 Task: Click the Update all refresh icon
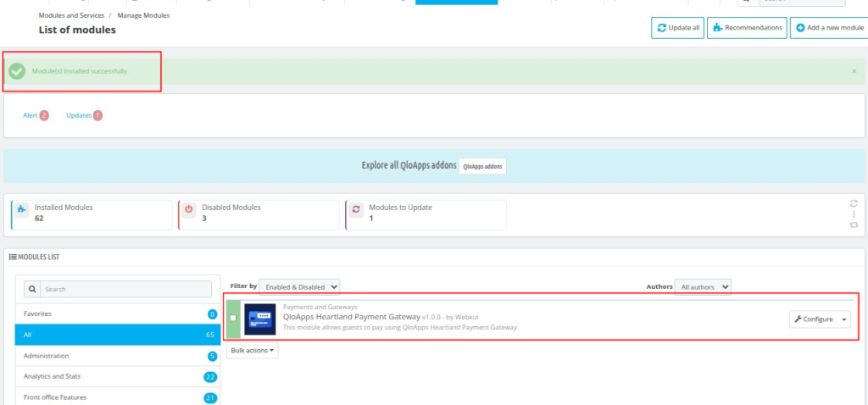tap(661, 28)
